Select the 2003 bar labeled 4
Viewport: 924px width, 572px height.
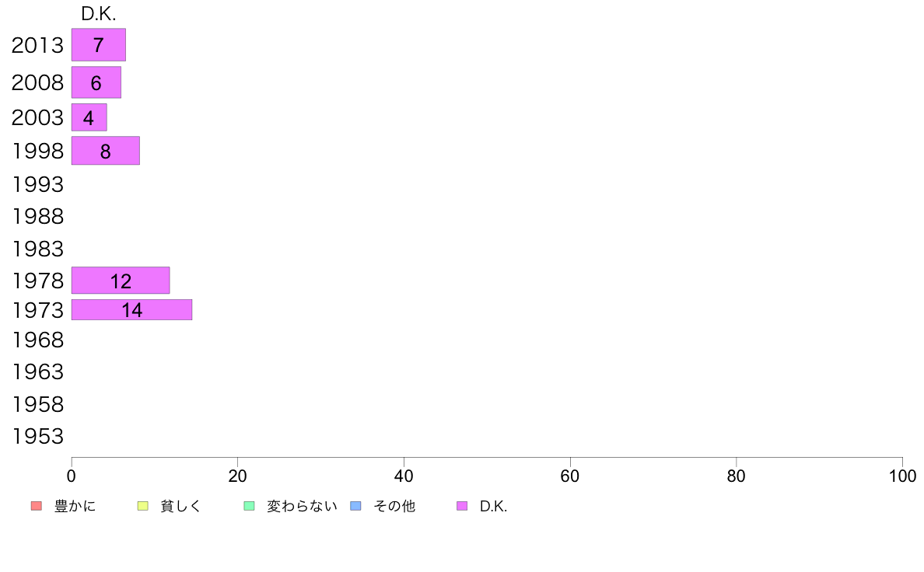tap(89, 117)
